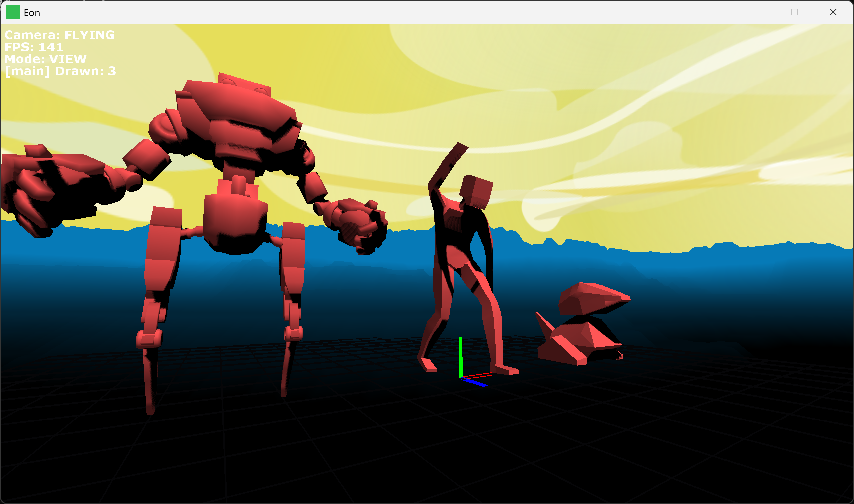Image resolution: width=854 pixels, height=504 pixels.
Task: Click the Eon window title text
Action: 32,13
